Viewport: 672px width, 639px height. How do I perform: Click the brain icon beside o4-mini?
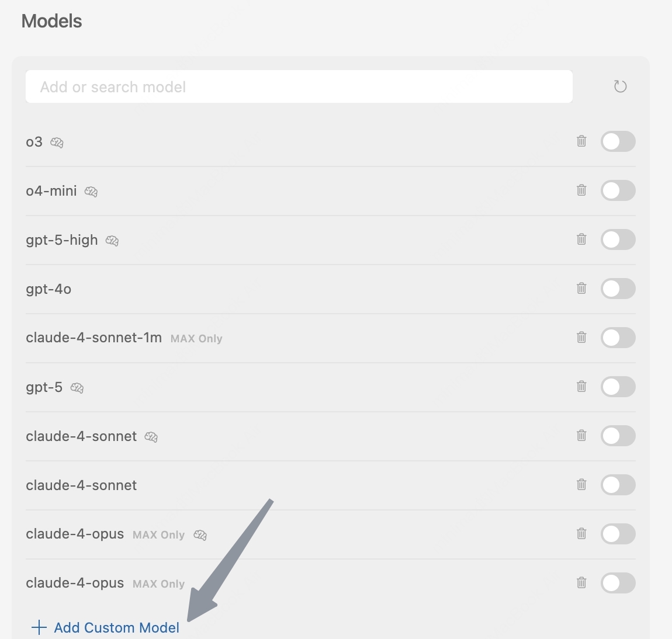click(91, 192)
